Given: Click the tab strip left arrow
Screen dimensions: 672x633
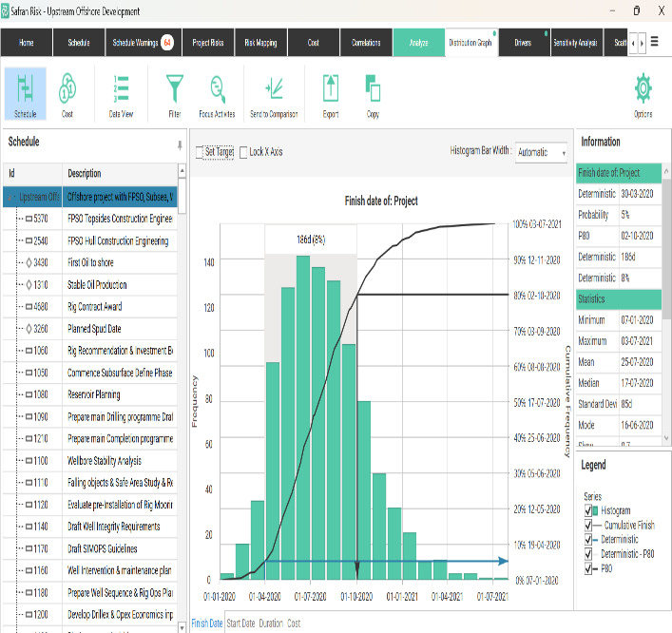Looking at the screenshot, I should coord(633,43).
